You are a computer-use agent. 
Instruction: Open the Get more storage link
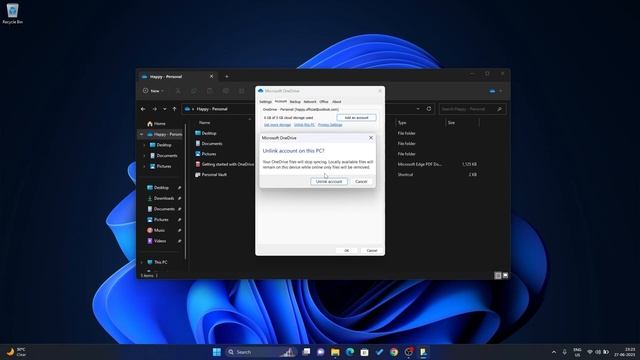click(x=278, y=125)
